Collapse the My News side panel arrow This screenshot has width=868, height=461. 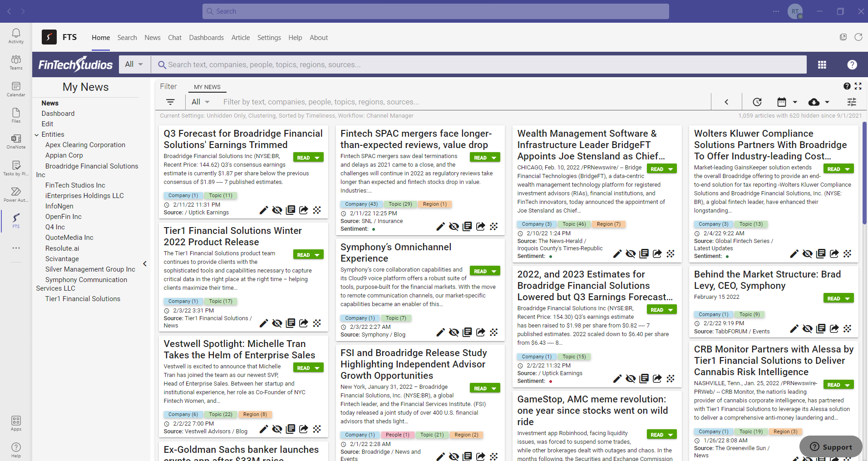(x=145, y=263)
